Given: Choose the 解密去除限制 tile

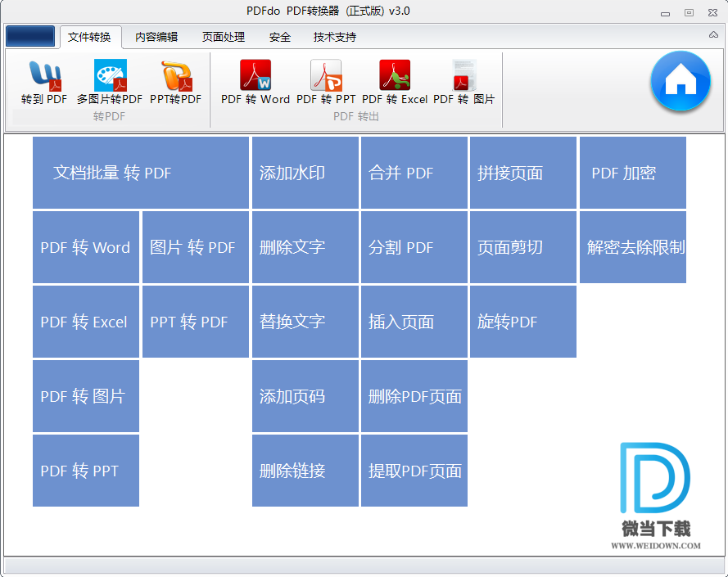Looking at the screenshot, I should pyautogui.click(x=633, y=247).
